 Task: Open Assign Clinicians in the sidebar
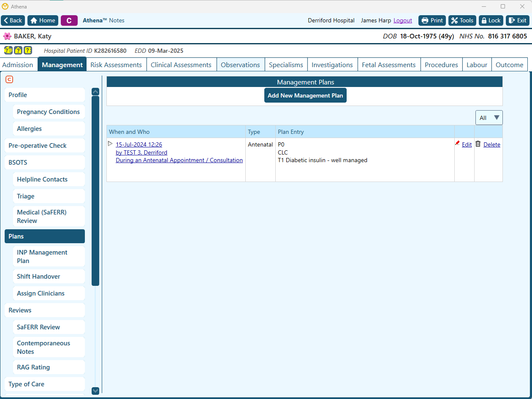[x=49, y=293]
